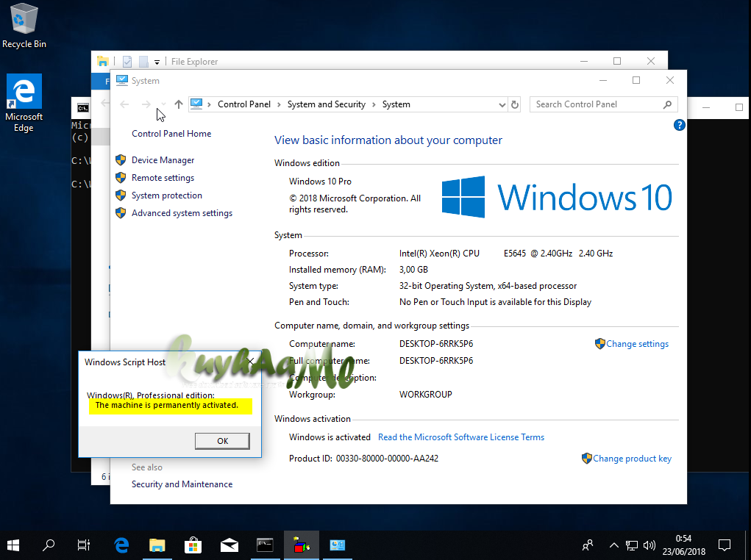Open Advanced system settings link

pyautogui.click(x=182, y=213)
